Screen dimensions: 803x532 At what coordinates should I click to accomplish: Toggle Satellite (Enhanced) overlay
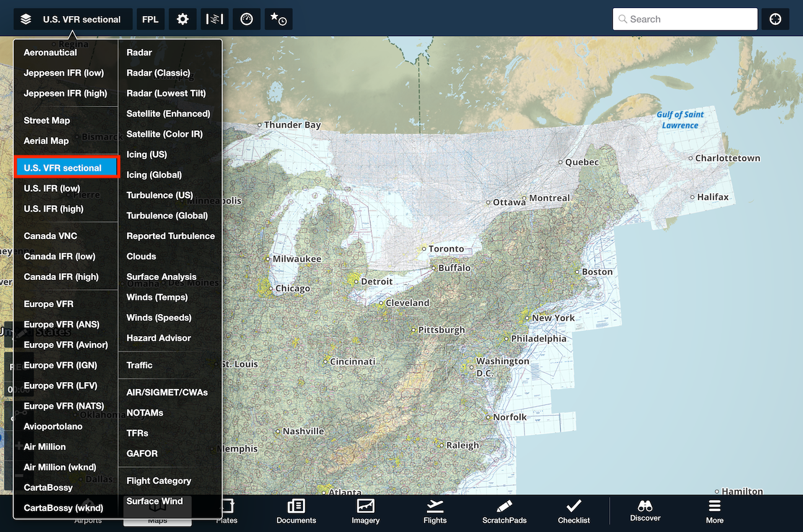tap(170, 114)
